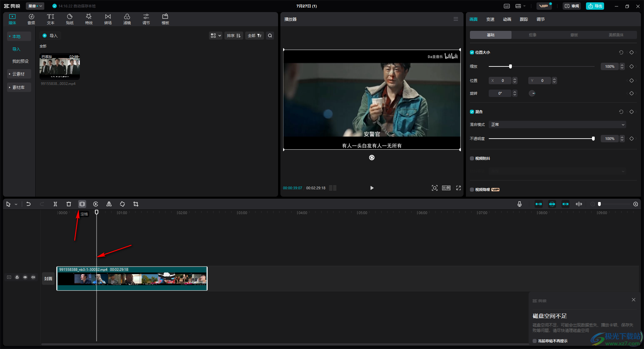Open the Transitions (转场) panel
Viewport: 644px width, 349px height.
(x=108, y=19)
